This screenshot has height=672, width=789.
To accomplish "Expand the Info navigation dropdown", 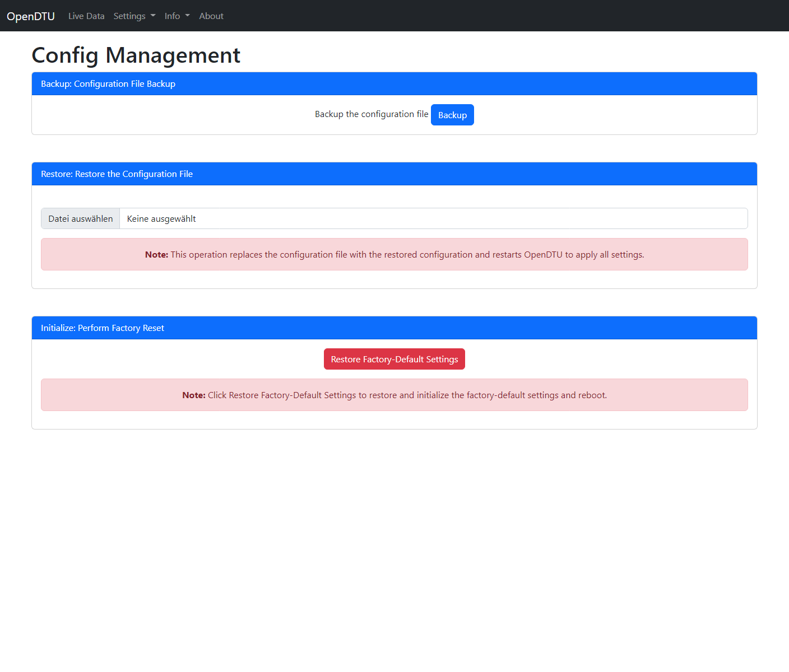I will [x=173, y=16].
